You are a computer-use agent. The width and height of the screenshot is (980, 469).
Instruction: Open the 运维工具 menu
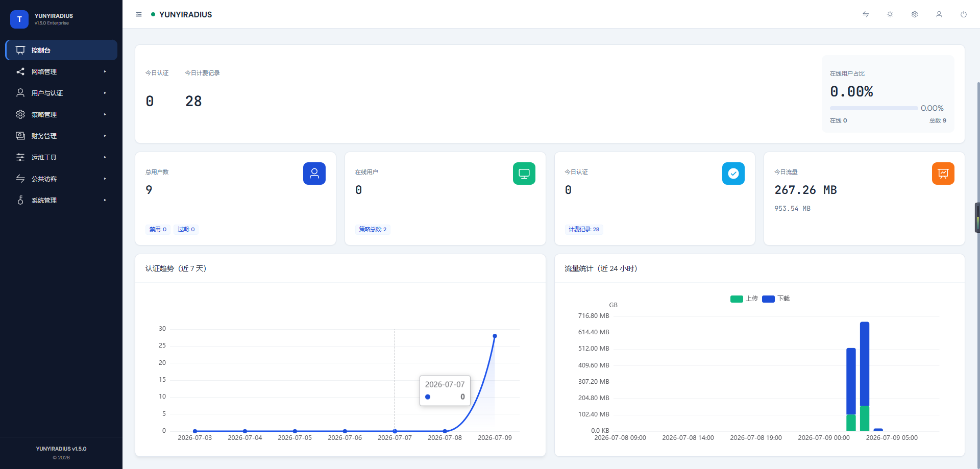coord(61,157)
